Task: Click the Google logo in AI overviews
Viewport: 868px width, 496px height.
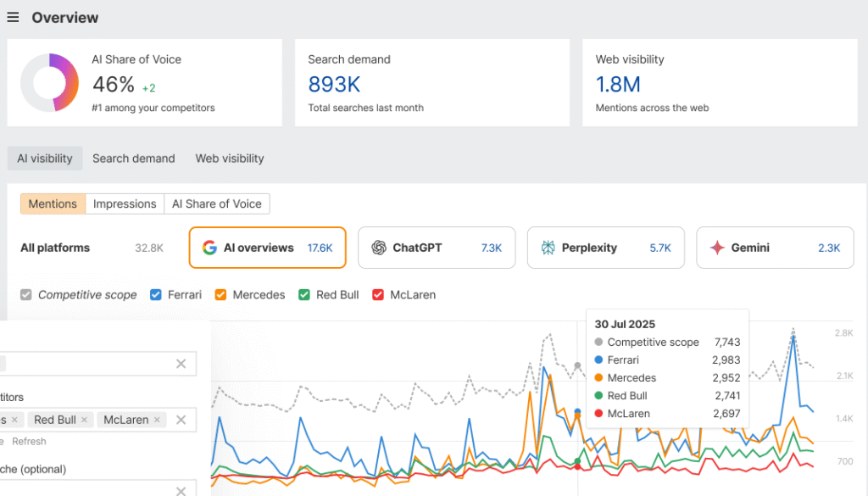Action: 209,248
